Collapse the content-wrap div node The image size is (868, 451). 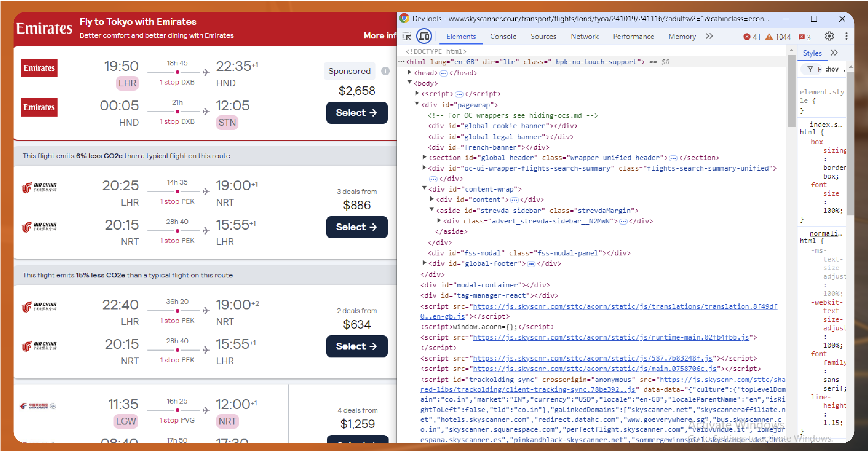424,188
